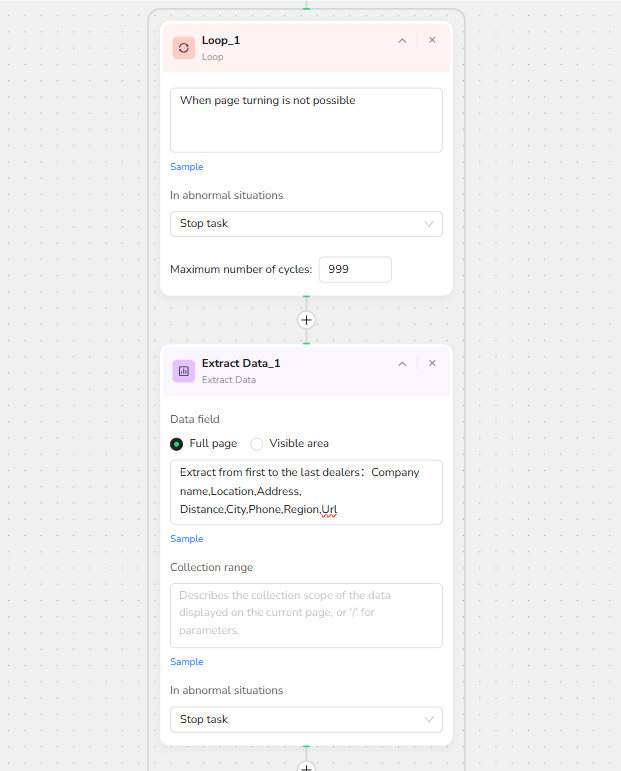621x771 pixels.
Task: Collapse the Loop_1 panel
Action: click(x=402, y=40)
